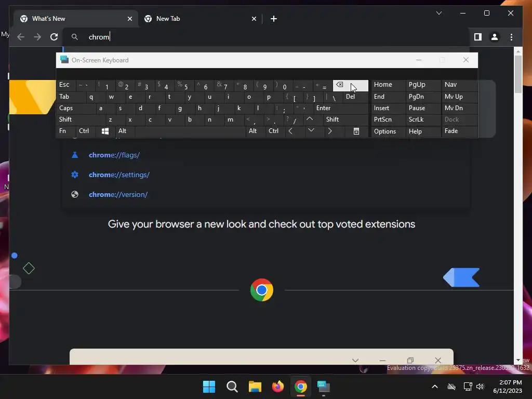Select the chrome://settings/ suggestion
The image size is (532, 399).
click(x=267, y=175)
